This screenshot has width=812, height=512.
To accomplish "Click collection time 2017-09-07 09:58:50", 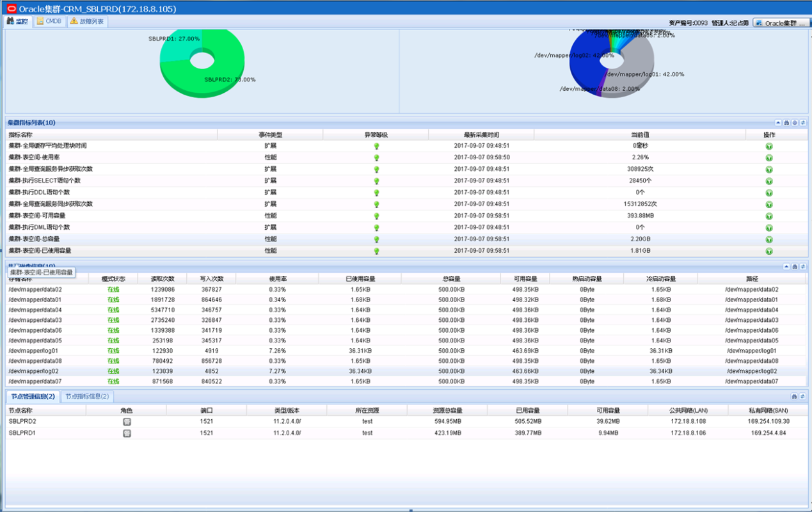I will point(481,157).
